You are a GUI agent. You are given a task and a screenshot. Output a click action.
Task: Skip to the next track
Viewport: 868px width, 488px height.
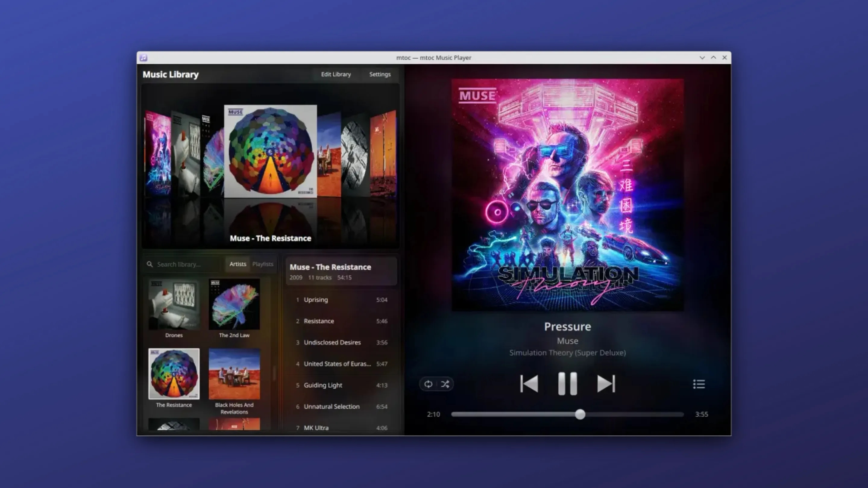[x=606, y=383]
